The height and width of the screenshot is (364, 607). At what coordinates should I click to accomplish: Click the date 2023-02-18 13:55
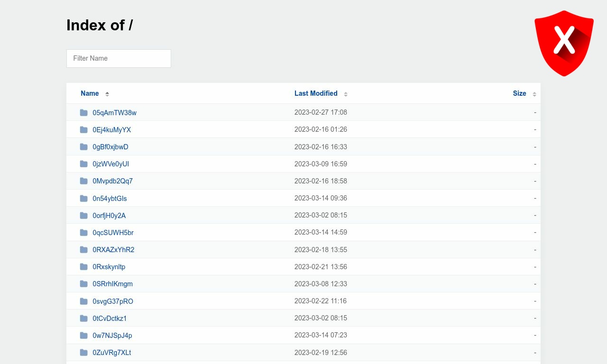pos(321,249)
